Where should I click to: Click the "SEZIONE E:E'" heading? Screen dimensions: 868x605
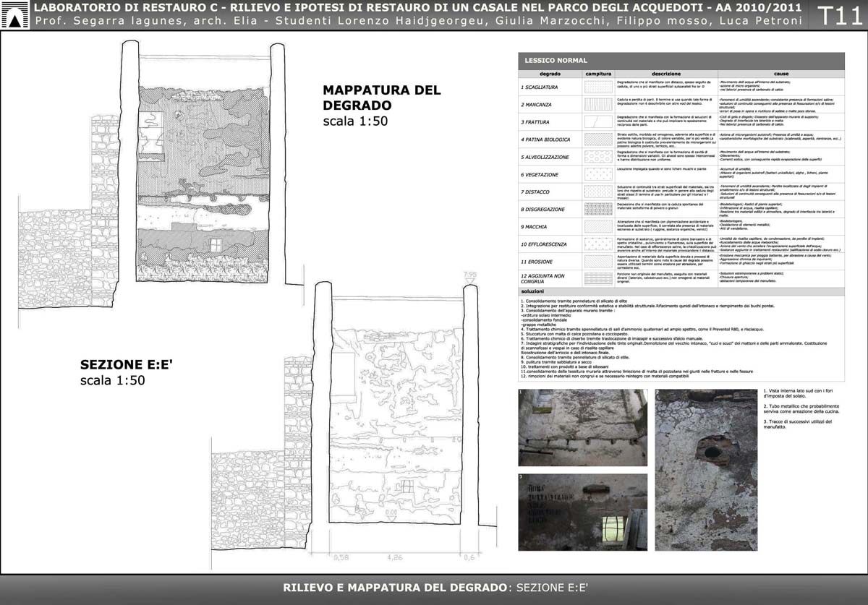[125, 365]
